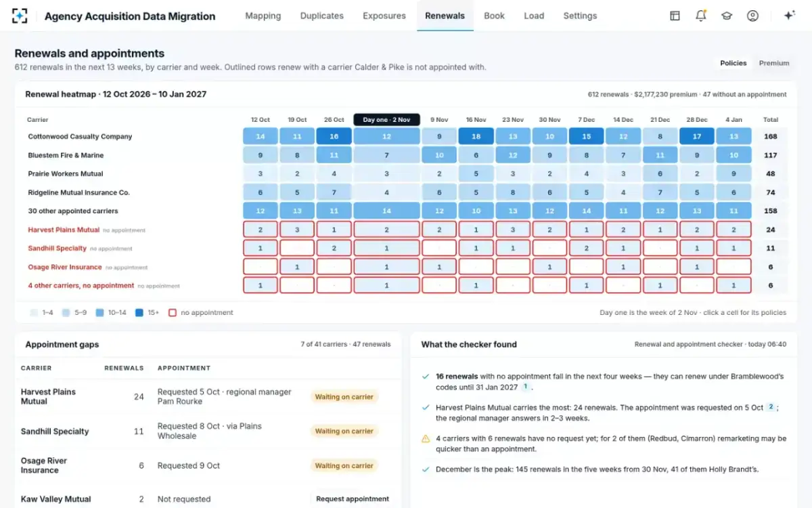Screen dimensions: 812x508
Task: Click the 'Agency Acquisition Data Migration' title
Action: [x=130, y=16]
